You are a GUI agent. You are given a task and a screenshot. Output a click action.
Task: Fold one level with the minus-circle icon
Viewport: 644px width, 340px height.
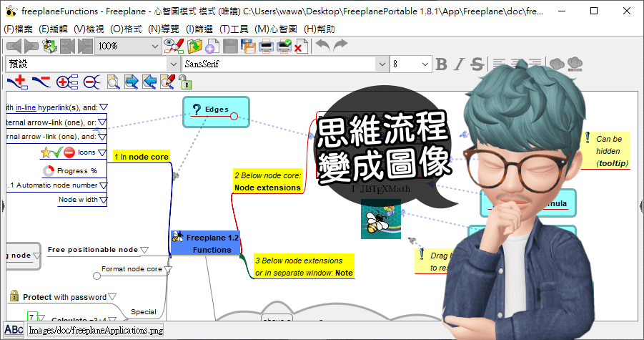coord(91,82)
